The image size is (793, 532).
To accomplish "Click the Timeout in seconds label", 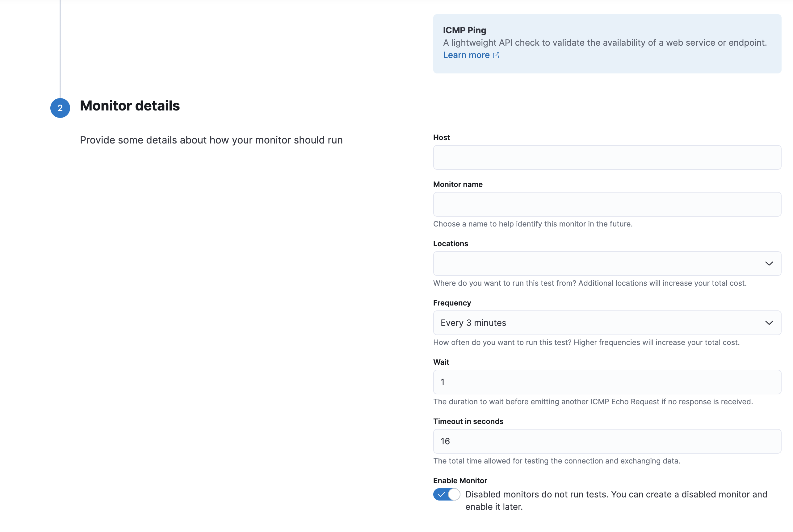I will point(468,421).
